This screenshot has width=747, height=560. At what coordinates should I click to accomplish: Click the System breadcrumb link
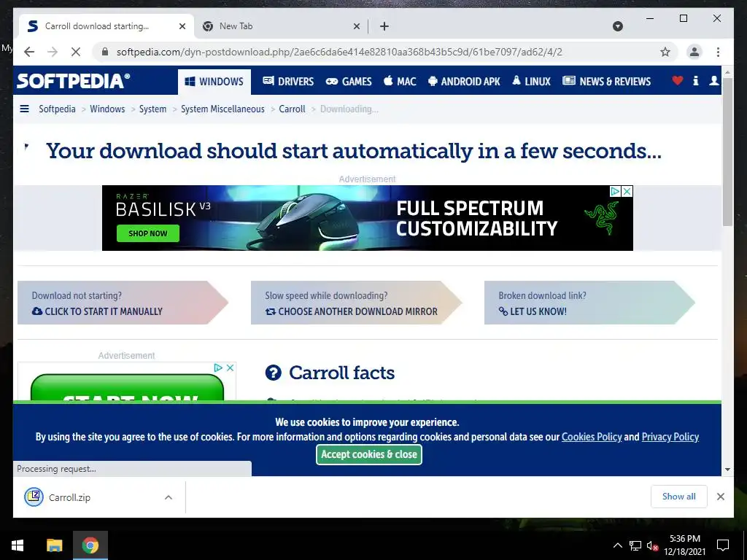152,109
